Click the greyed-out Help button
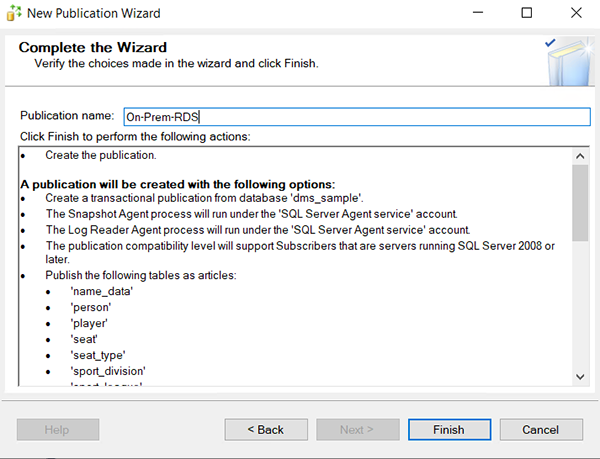The height and width of the screenshot is (459, 600). click(58, 430)
